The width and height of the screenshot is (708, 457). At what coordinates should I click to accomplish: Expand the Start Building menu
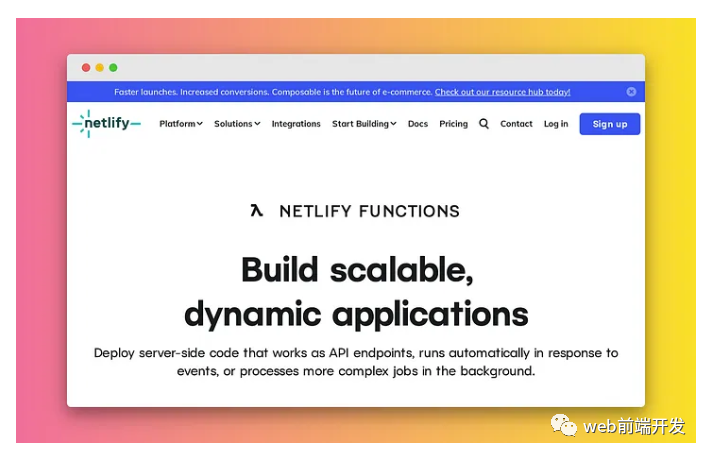(364, 124)
